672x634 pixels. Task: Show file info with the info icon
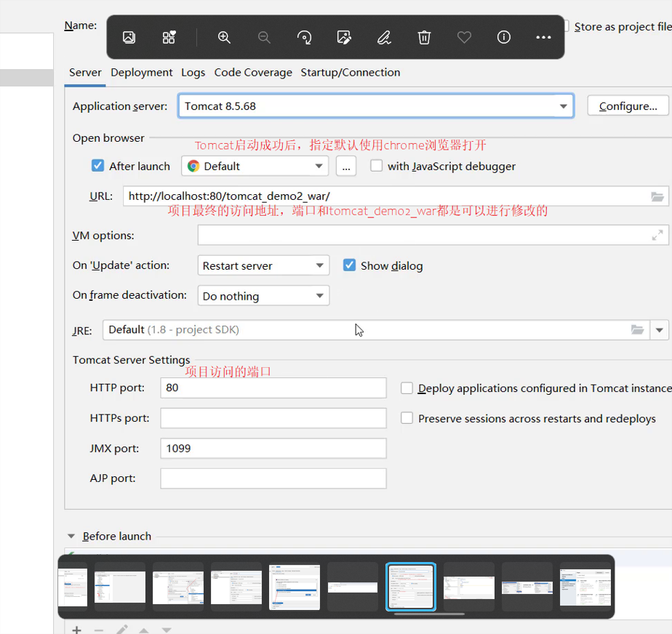[503, 37]
